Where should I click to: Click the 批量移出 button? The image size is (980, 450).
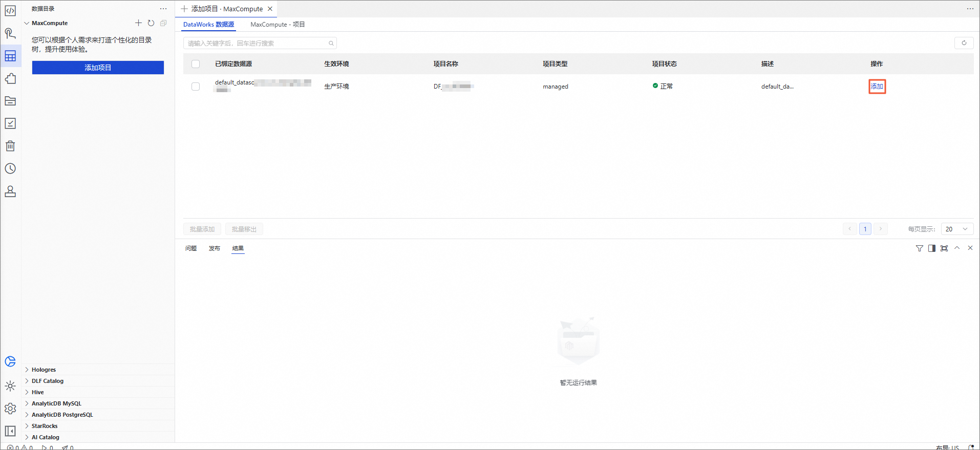point(244,229)
